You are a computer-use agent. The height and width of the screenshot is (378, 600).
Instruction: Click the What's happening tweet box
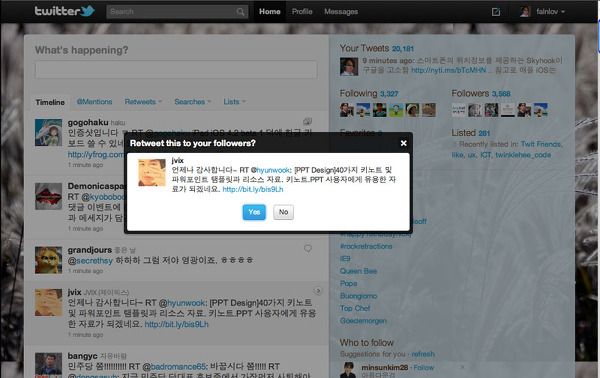pos(176,70)
